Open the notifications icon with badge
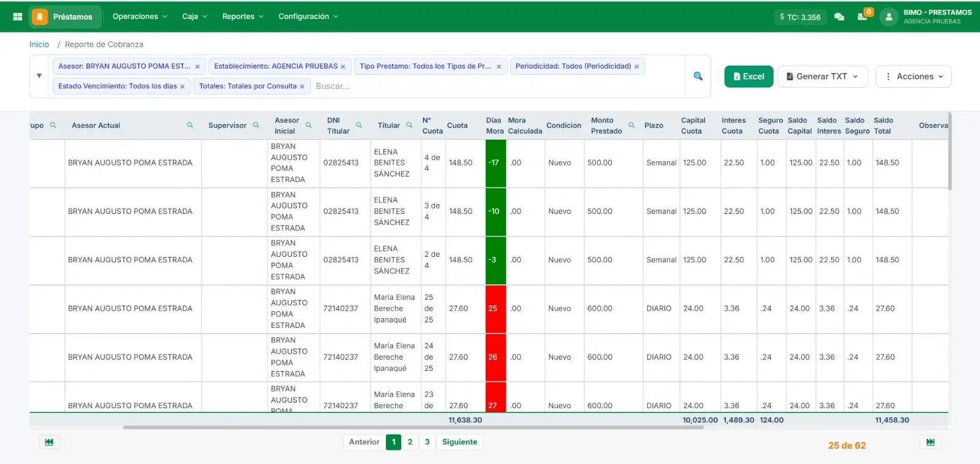Screen dimensions: 980x464 [x=863, y=16]
